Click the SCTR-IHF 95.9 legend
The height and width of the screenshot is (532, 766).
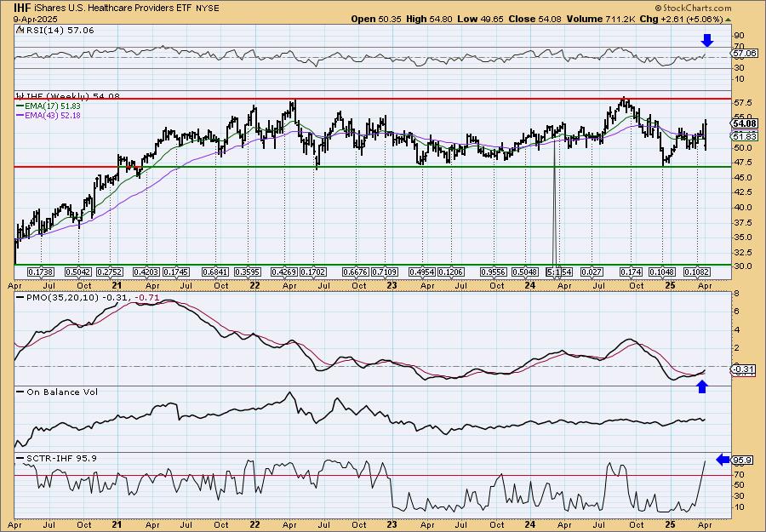coord(56,458)
